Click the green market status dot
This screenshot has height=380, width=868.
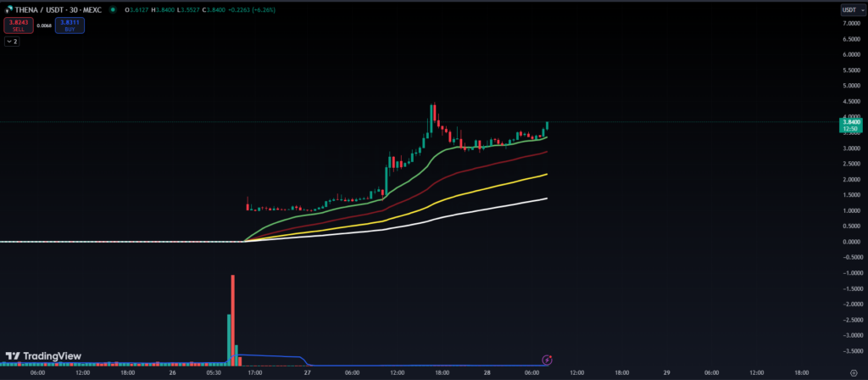(x=113, y=10)
